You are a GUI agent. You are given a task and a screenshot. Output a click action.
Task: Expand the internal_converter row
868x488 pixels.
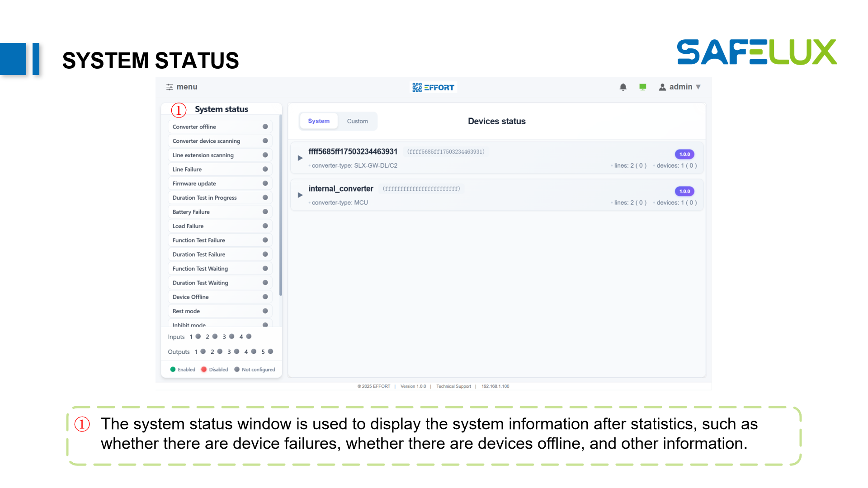pos(300,195)
